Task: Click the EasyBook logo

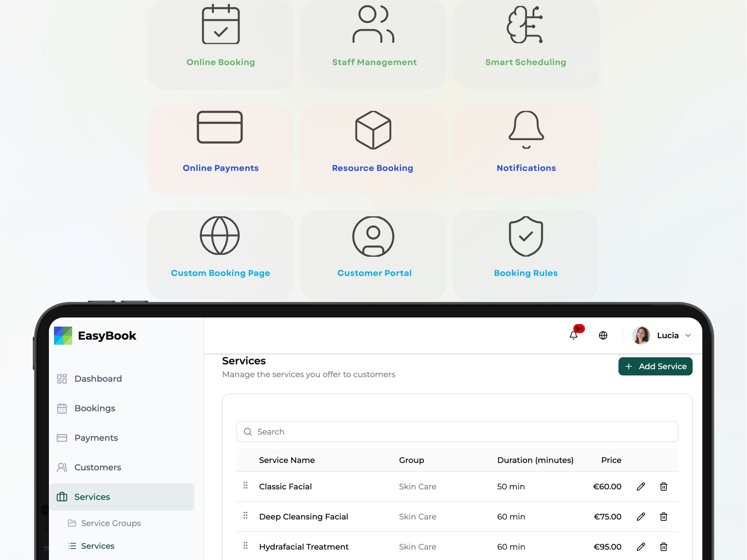Action: [x=95, y=336]
